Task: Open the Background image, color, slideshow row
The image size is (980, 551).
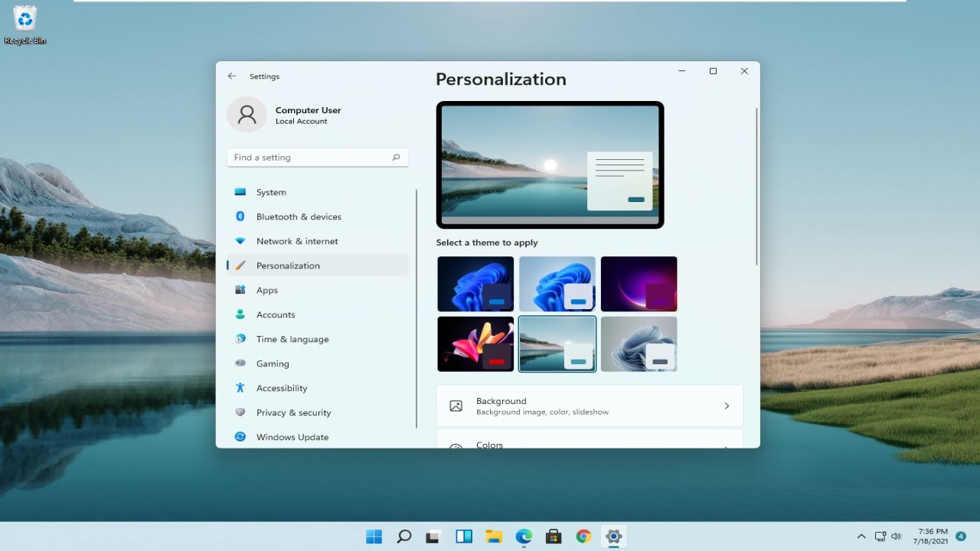Action: [590, 406]
